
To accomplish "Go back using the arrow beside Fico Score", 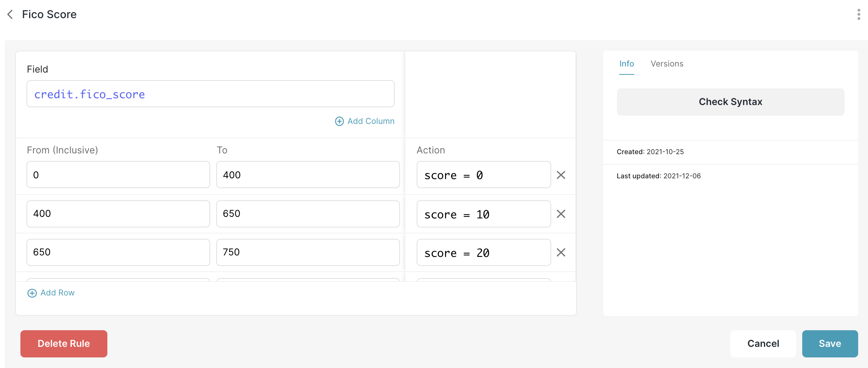I will [10, 14].
